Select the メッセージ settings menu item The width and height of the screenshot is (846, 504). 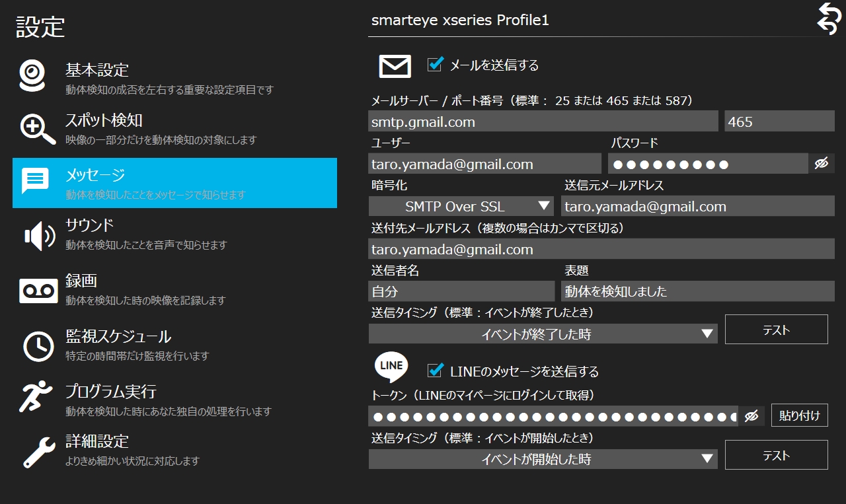174,183
